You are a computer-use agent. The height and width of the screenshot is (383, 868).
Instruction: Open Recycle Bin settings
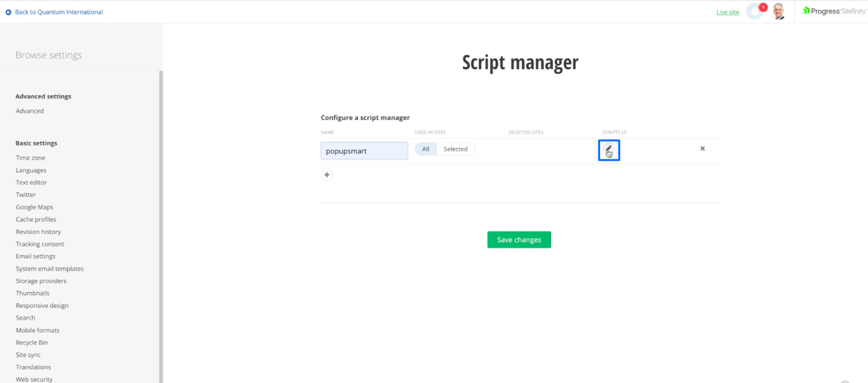pyautogui.click(x=32, y=343)
